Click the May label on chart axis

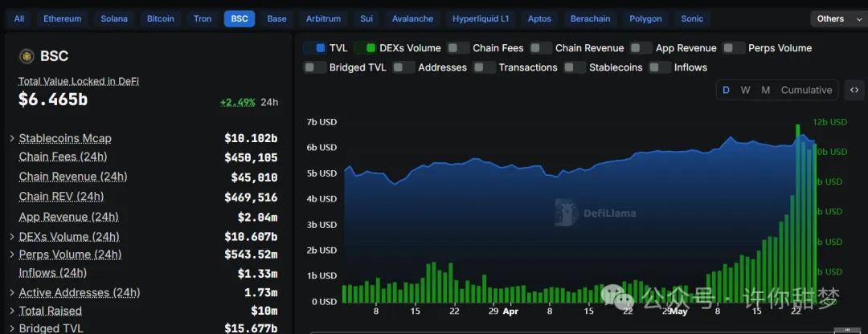coord(678,312)
